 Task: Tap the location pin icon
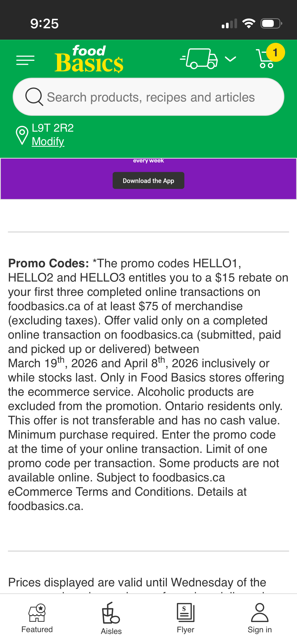click(22, 135)
